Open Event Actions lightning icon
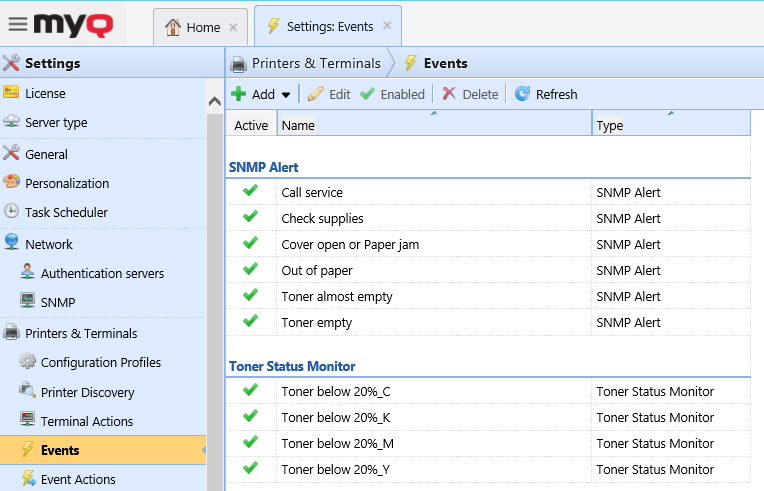The width and height of the screenshot is (764, 491). tap(28, 479)
